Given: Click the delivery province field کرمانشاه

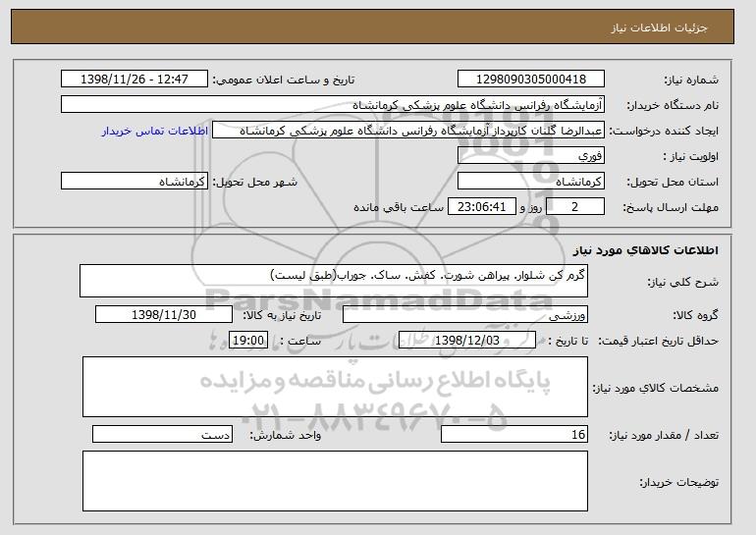Looking at the screenshot, I should [531, 182].
